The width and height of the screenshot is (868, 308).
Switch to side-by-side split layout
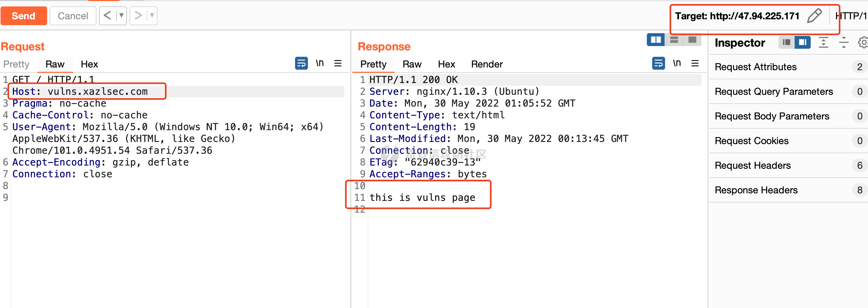(x=655, y=40)
